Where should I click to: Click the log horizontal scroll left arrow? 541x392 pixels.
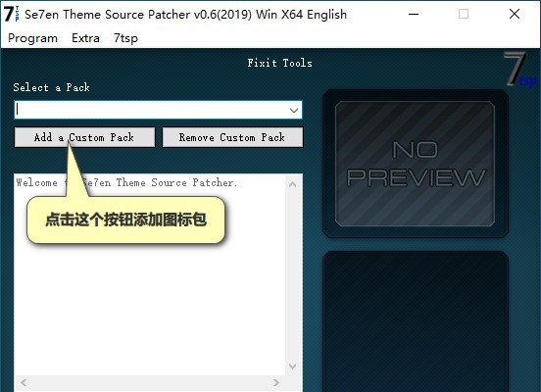click(x=24, y=382)
